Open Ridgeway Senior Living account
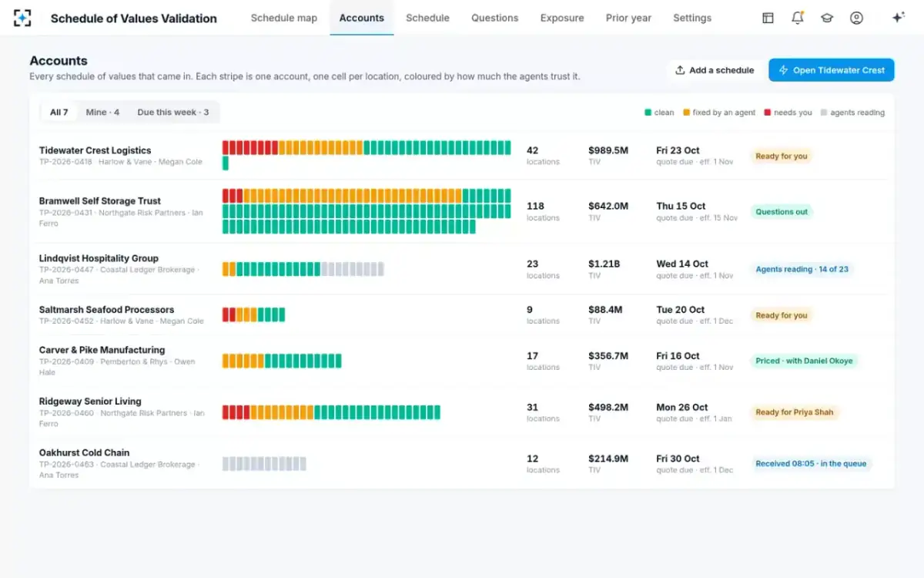924x578 pixels. [x=90, y=402]
